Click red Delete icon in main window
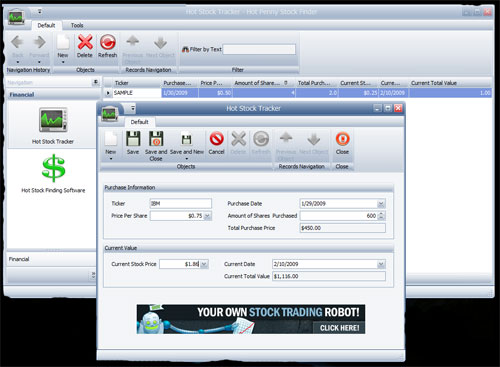This screenshot has height=367, width=500. click(x=85, y=42)
